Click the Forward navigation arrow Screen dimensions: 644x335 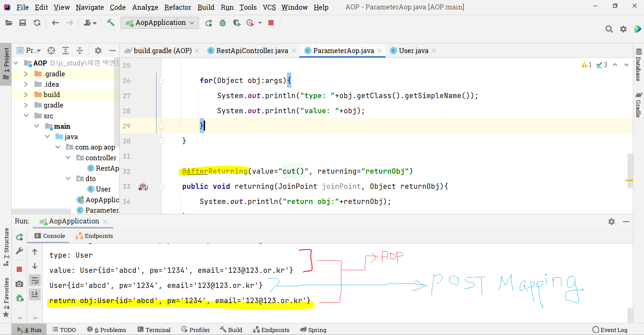point(70,23)
